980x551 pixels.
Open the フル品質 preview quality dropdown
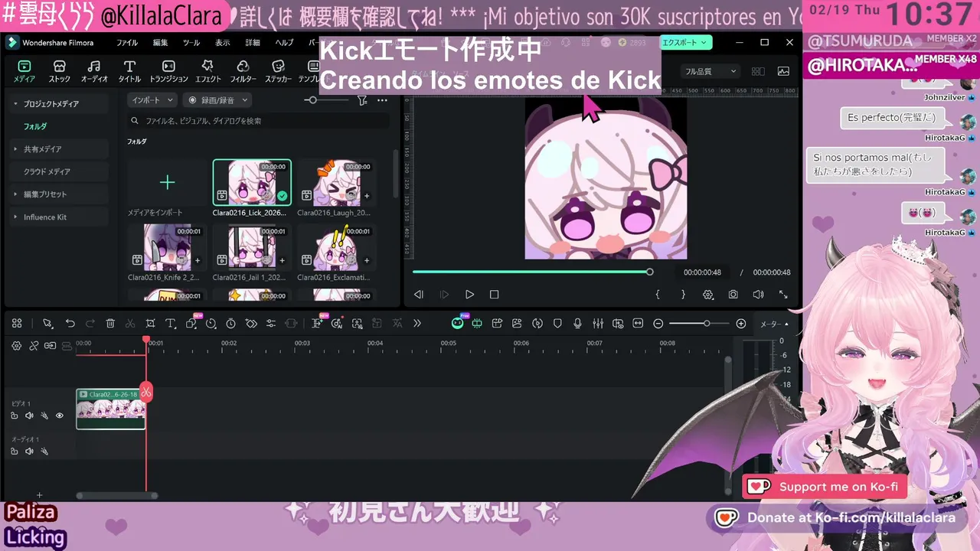(x=711, y=71)
